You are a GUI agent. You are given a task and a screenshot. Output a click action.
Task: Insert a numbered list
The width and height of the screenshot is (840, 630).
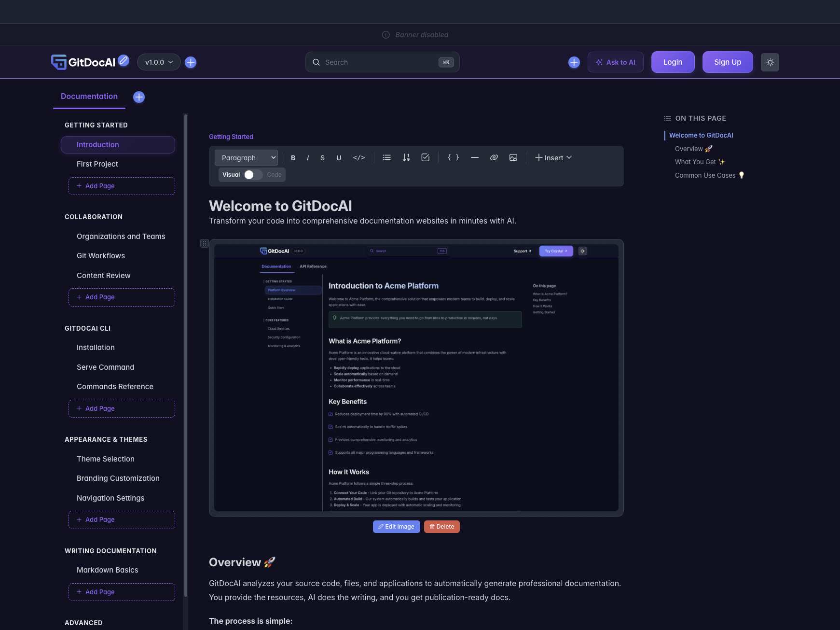coord(406,158)
